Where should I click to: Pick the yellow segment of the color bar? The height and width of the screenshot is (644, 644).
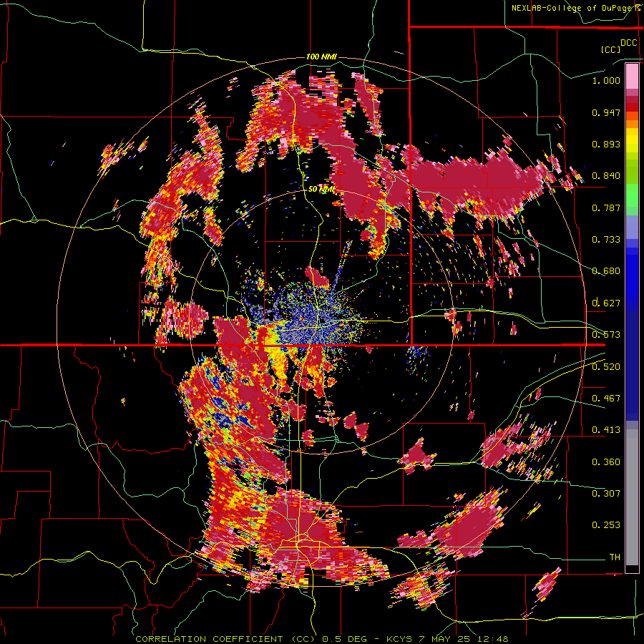click(x=632, y=141)
